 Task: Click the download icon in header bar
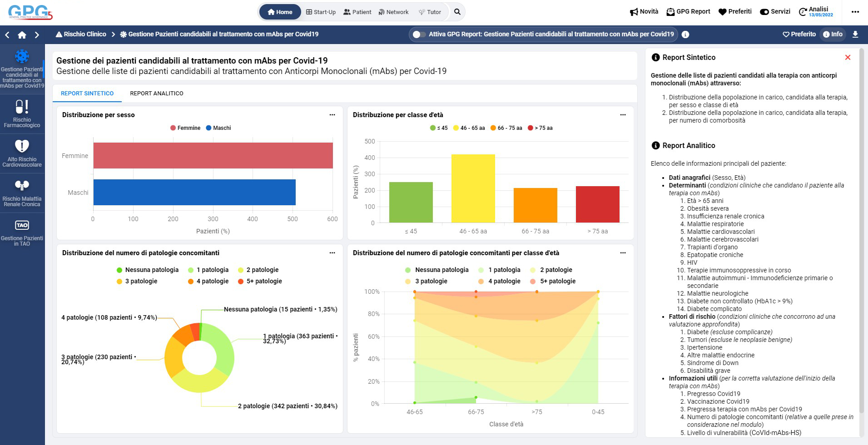point(855,34)
